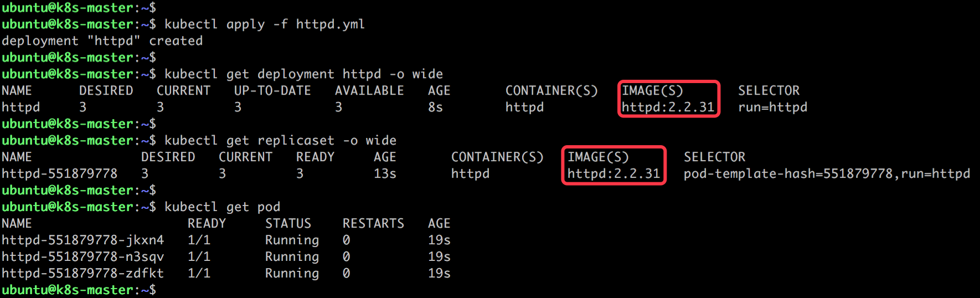
Task: Click the '13s' age value for replicaset
Action: [x=385, y=174]
